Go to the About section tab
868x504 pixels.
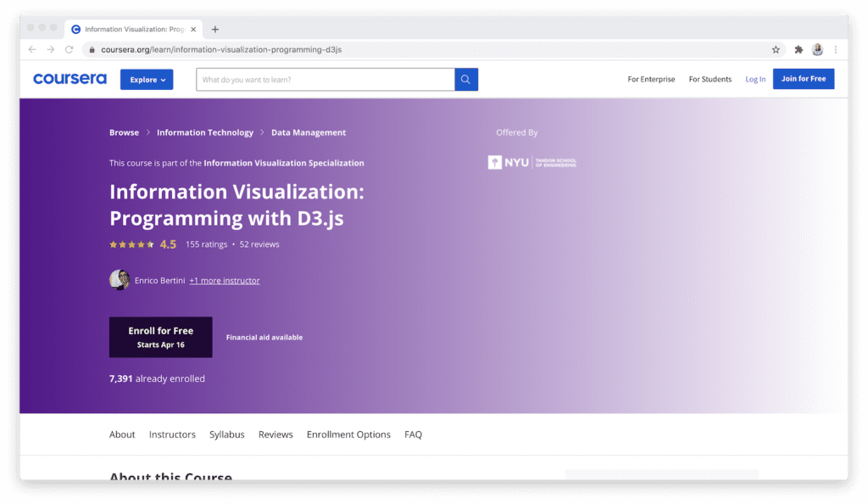122,434
